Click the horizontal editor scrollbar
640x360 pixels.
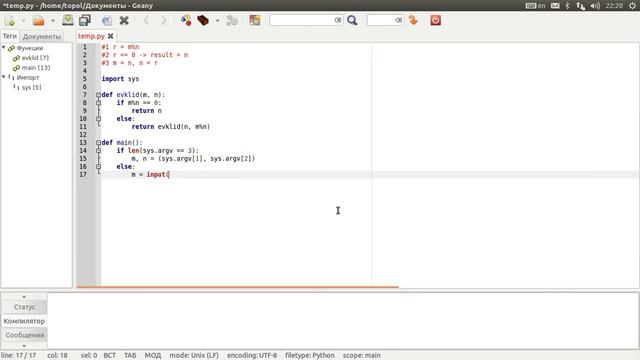237,287
